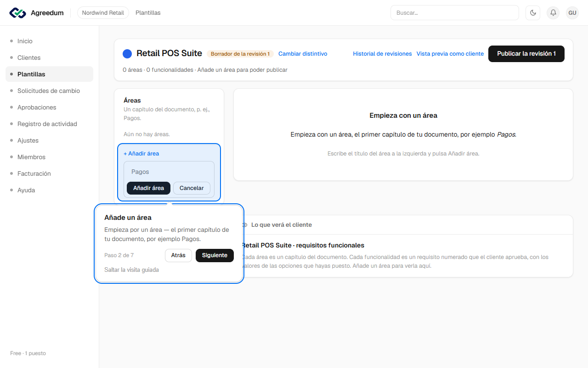This screenshot has height=368, width=588.
Task: Click the dark Añadir área button
Action: (x=148, y=188)
